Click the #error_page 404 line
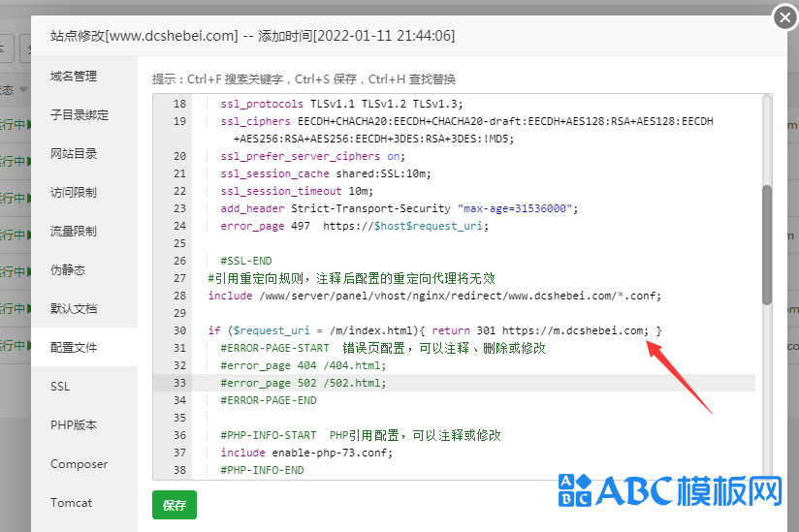 (304, 365)
